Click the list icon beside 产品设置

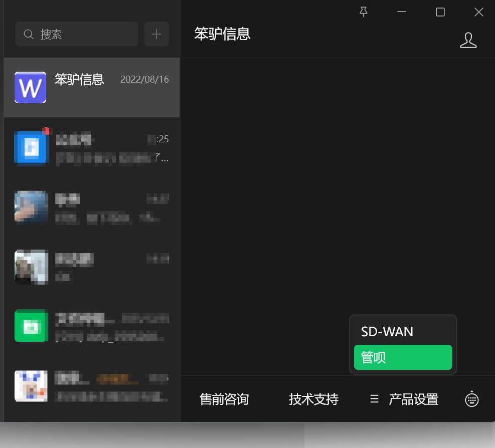[x=374, y=399]
